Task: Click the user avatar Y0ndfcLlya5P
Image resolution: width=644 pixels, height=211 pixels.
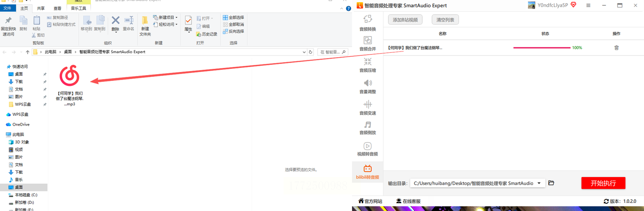Action: click(x=532, y=5)
